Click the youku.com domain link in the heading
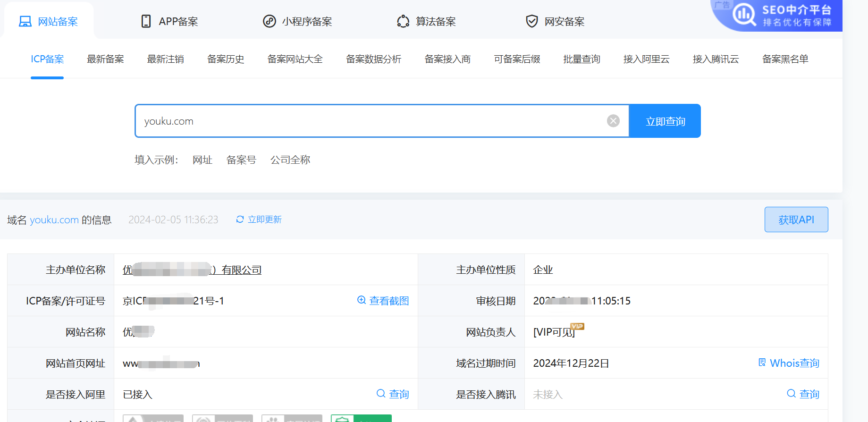 [x=54, y=219]
